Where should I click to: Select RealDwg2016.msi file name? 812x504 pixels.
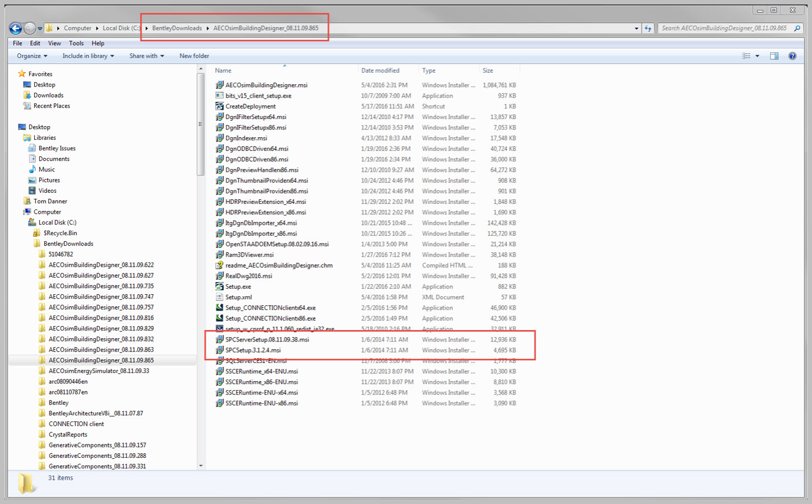(248, 276)
